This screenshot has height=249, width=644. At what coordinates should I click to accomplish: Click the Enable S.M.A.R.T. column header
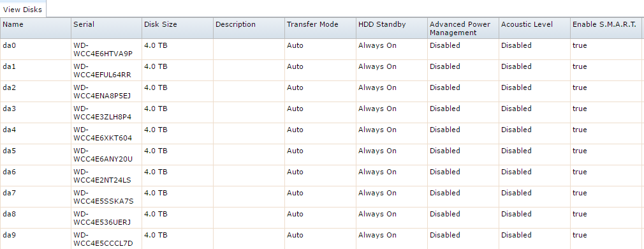tap(607, 28)
